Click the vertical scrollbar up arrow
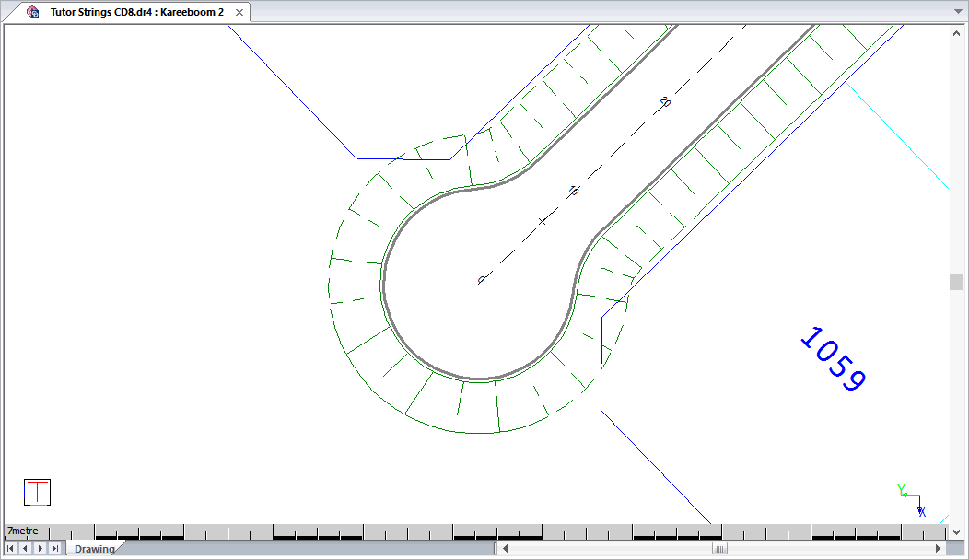Image resolution: width=969 pixels, height=560 pixels. point(956,32)
